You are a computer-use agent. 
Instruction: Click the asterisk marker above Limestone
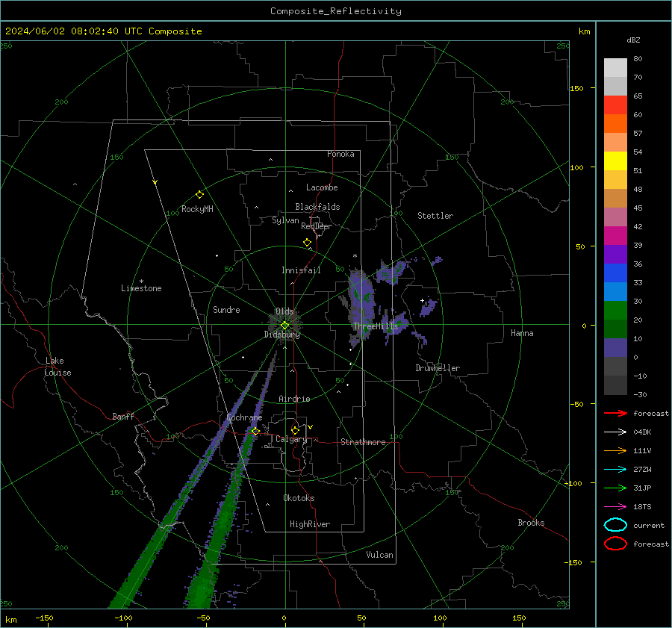click(141, 282)
